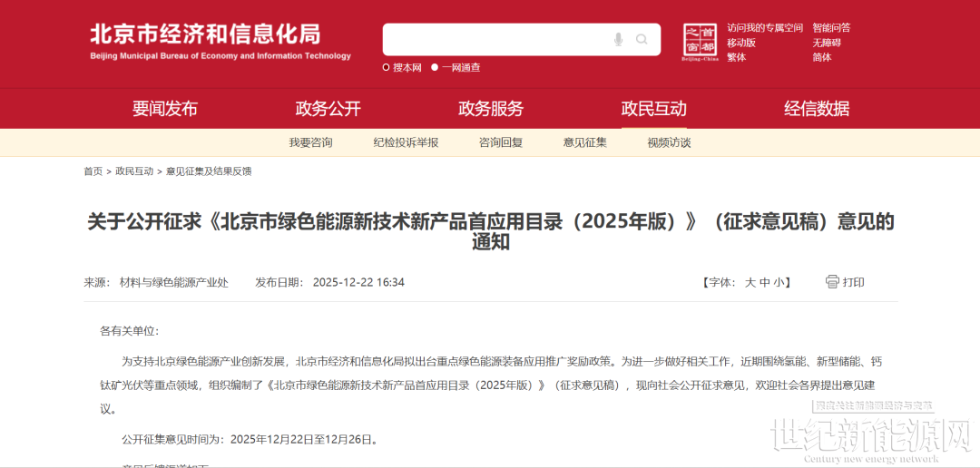Click the 首页 breadcrumb link

93,171
